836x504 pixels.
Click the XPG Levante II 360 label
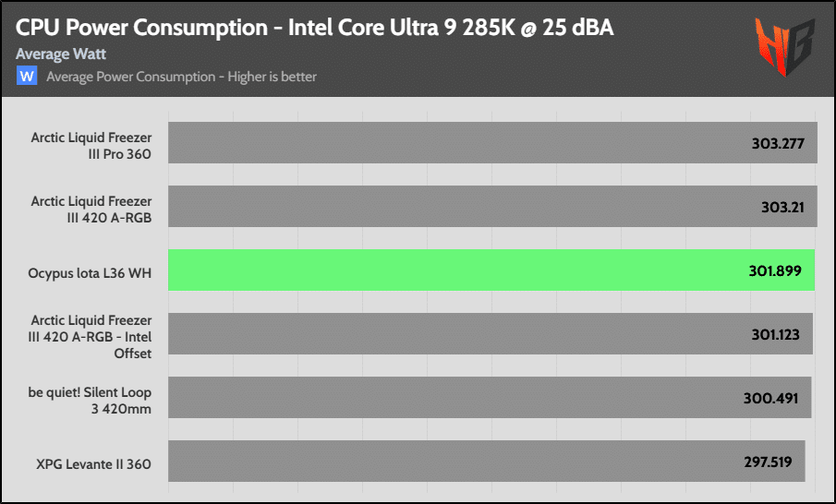click(x=94, y=464)
